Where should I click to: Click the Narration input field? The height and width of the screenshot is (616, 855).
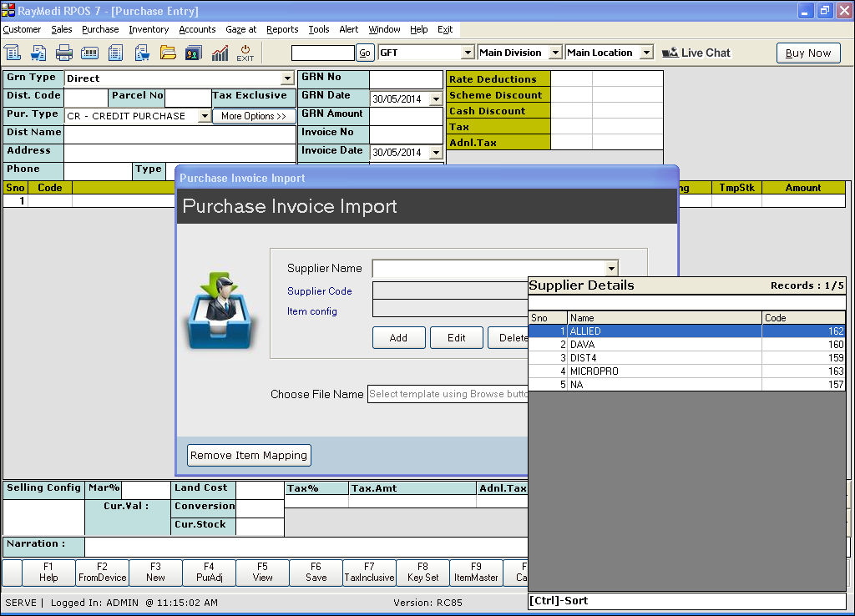[306, 547]
